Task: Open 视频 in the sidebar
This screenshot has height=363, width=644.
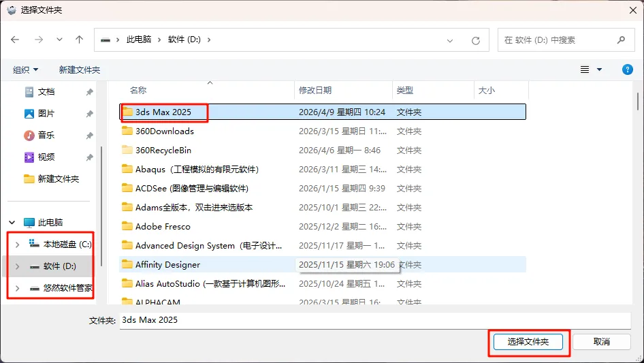Action: (x=46, y=157)
